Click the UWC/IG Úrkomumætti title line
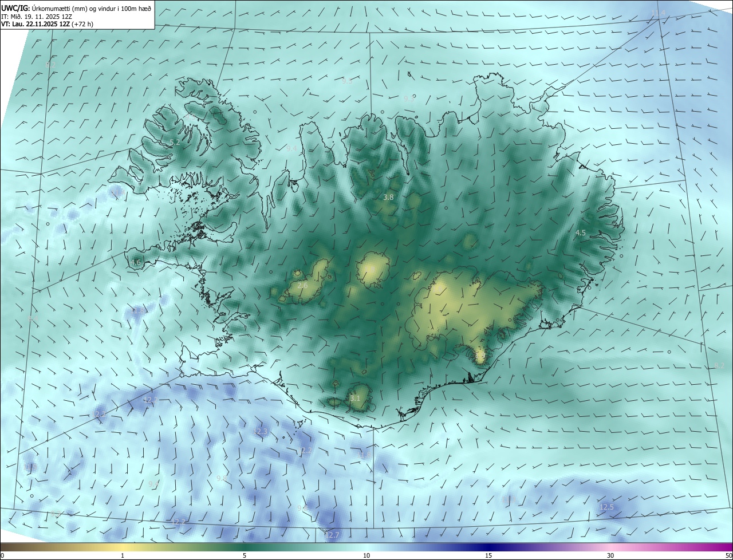 (77, 8)
